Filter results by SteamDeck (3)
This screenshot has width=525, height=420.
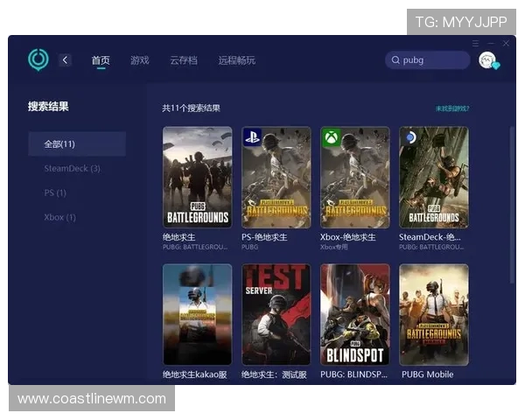[72, 168]
